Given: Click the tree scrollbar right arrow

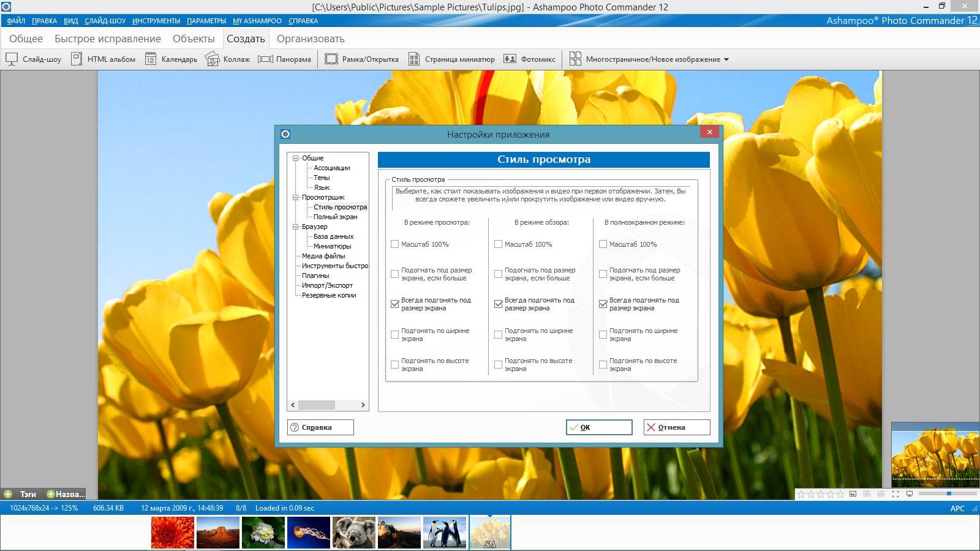Looking at the screenshot, I should coord(363,405).
